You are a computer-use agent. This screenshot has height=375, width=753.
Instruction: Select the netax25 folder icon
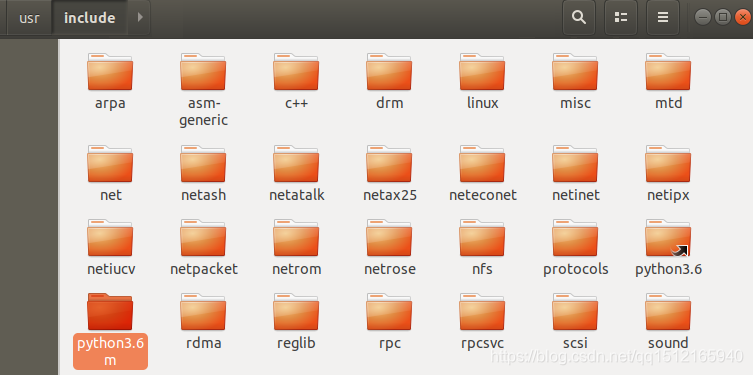tap(389, 164)
